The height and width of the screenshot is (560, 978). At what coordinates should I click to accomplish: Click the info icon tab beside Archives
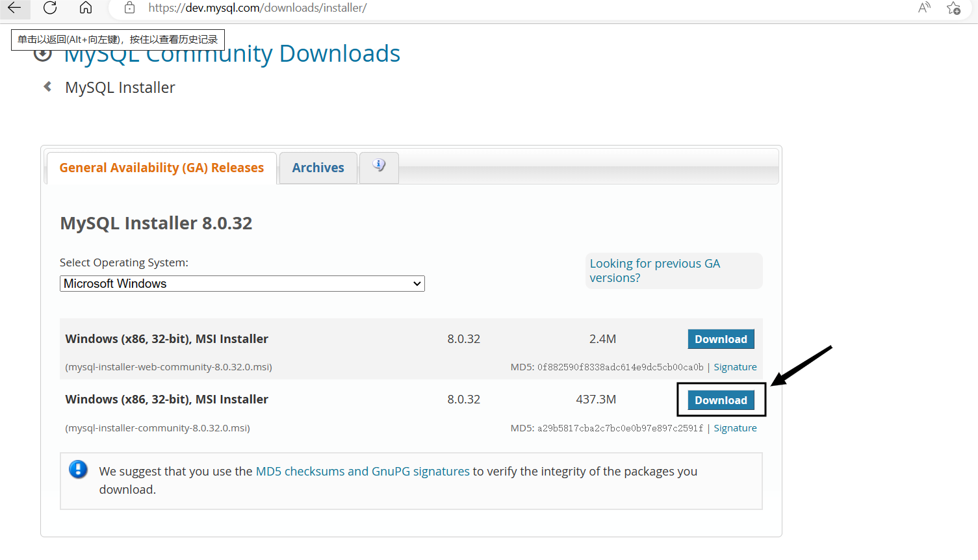(x=379, y=166)
